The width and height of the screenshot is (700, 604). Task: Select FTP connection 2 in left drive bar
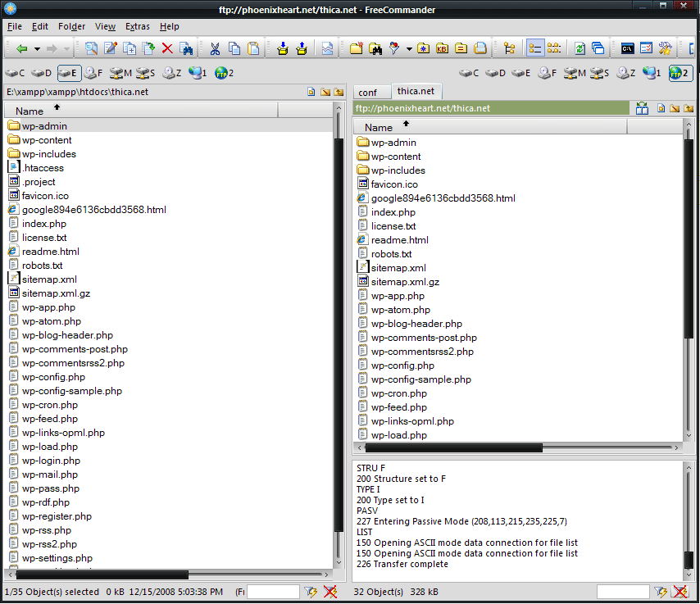click(224, 73)
